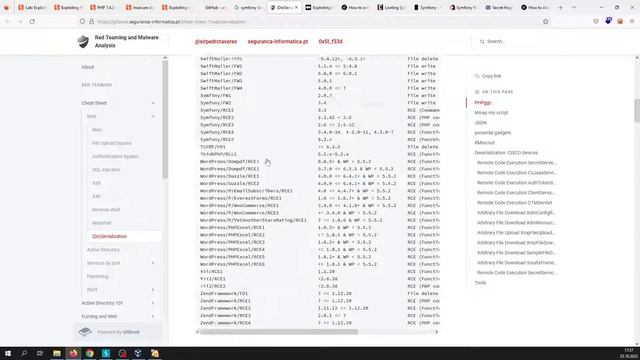Screen dimensions: 640x360
Task: Expand Active Directory 101 chevron
Action: click(153, 303)
